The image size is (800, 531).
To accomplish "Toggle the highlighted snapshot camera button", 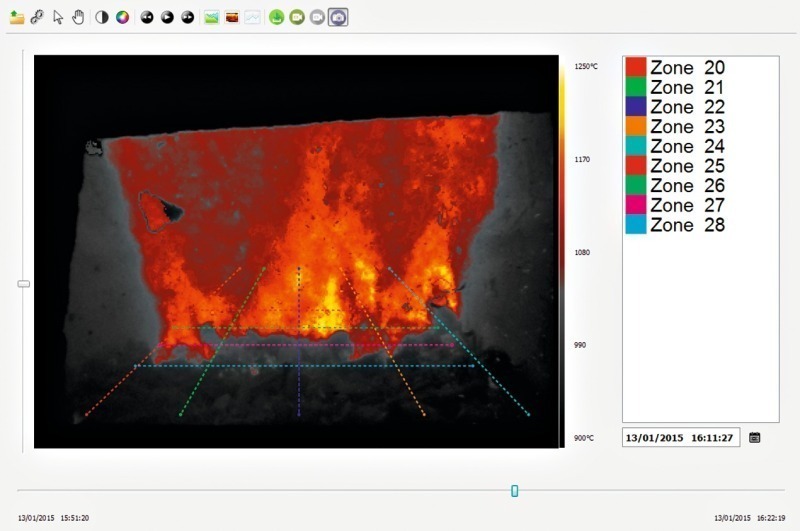I will coord(338,17).
